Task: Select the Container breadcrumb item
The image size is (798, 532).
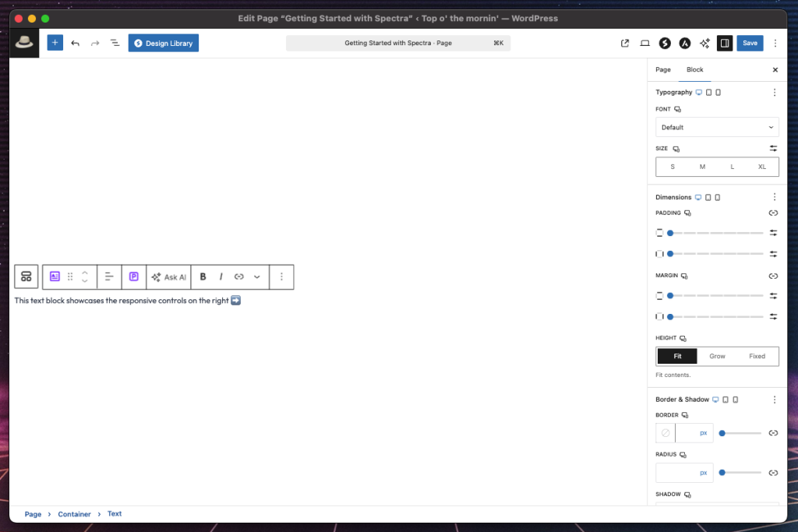Action: point(74,514)
